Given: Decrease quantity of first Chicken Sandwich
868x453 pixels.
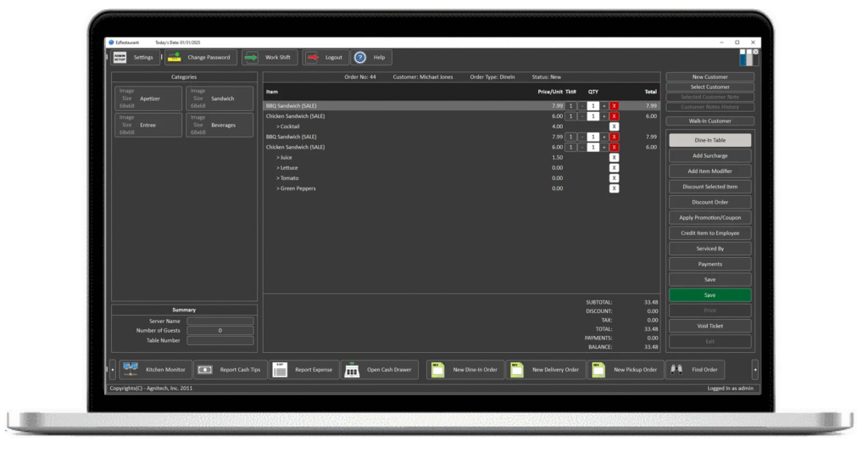Looking at the screenshot, I should coord(582,116).
